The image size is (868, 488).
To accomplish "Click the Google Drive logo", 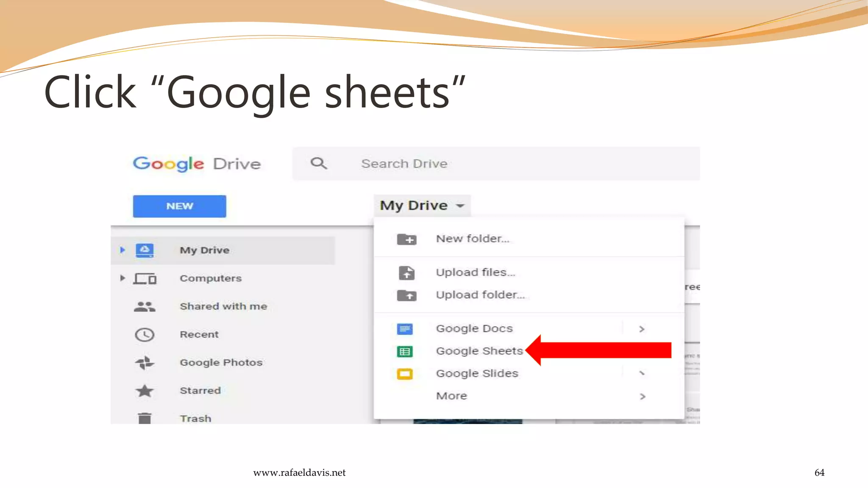I will pyautogui.click(x=197, y=164).
